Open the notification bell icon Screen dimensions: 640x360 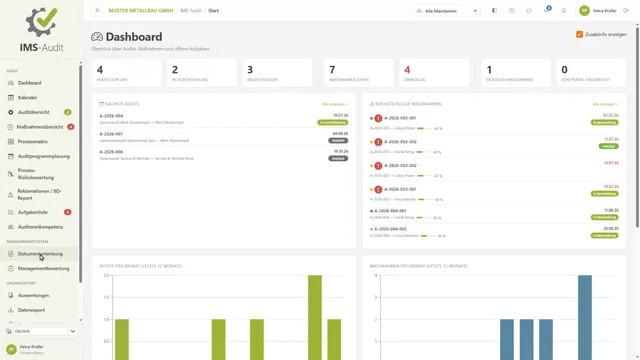pos(564,11)
